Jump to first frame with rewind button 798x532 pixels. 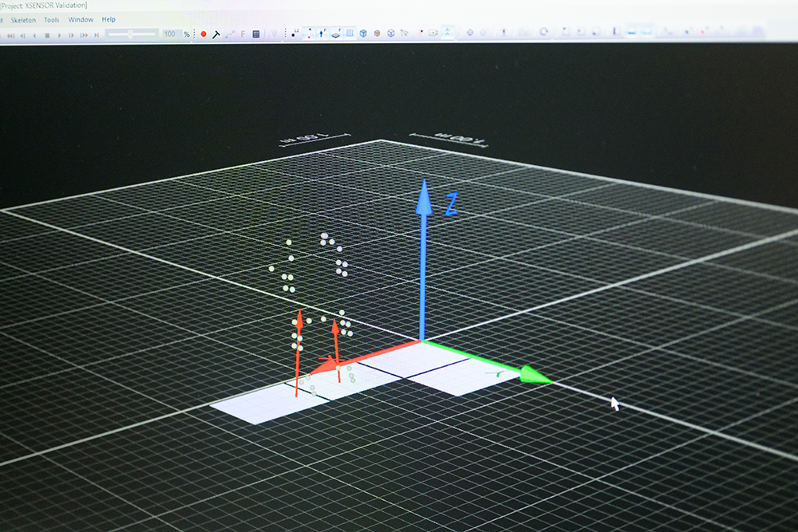tap(10, 35)
